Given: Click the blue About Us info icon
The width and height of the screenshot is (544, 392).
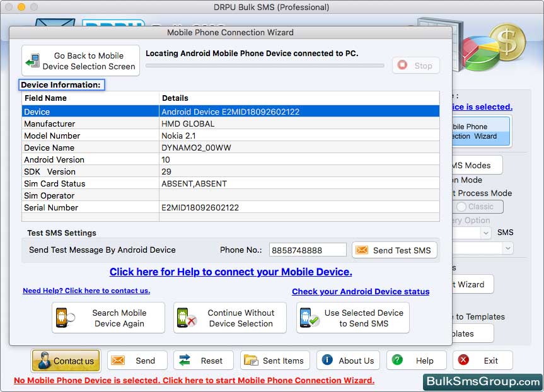Looking at the screenshot, I should coord(327,359).
